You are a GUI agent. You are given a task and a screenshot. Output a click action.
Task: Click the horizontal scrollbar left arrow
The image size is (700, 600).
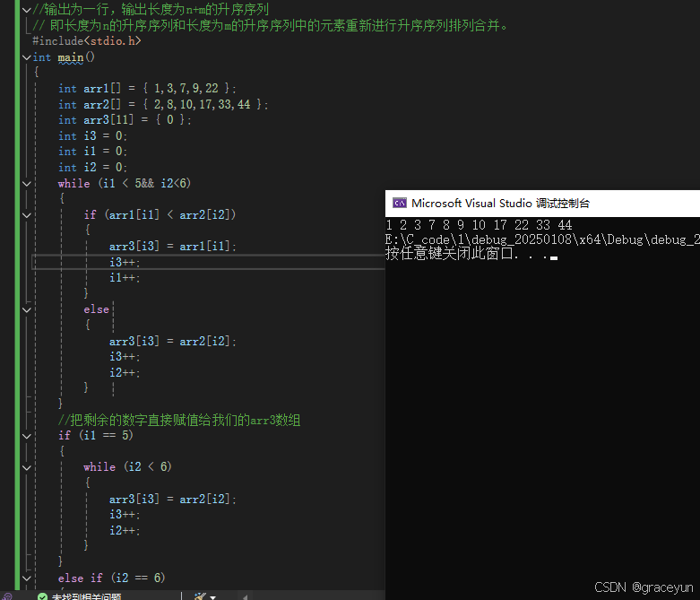pyautogui.click(x=245, y=597)
